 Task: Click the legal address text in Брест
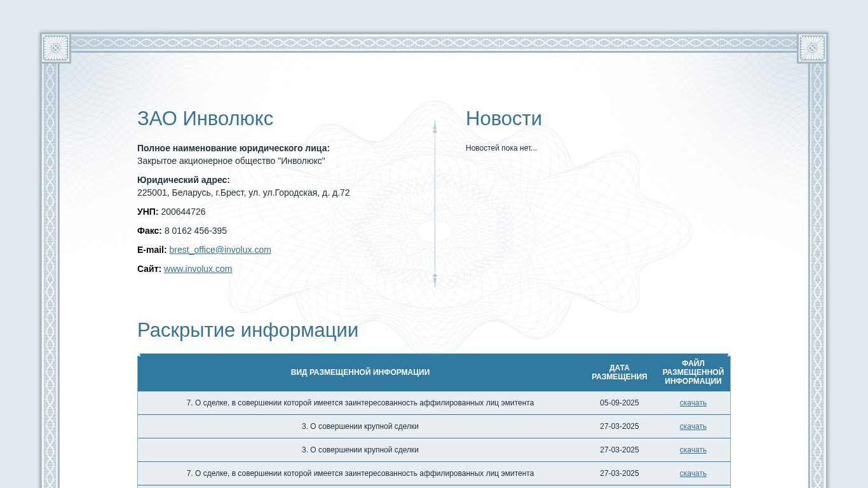(x=243, y=193)
